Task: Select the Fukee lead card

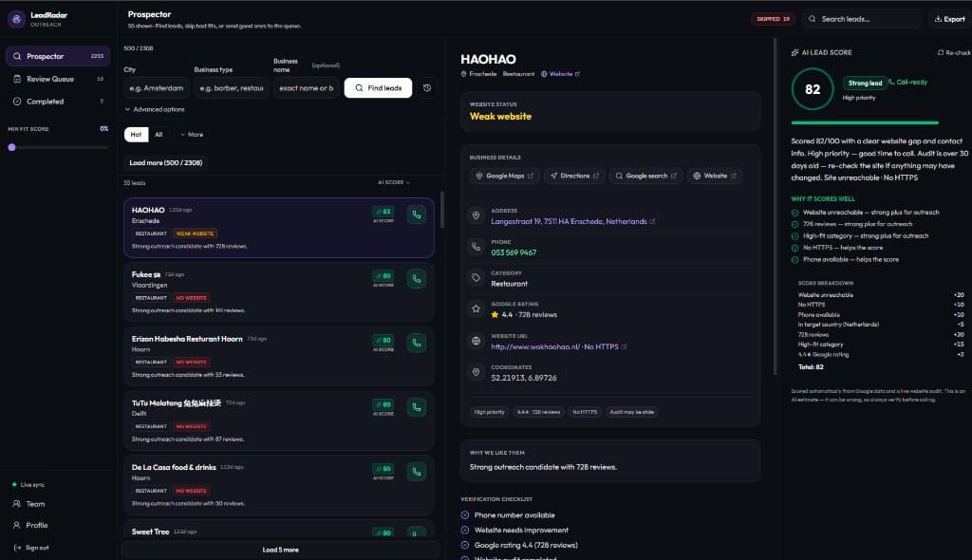Action: pos(279,292)
